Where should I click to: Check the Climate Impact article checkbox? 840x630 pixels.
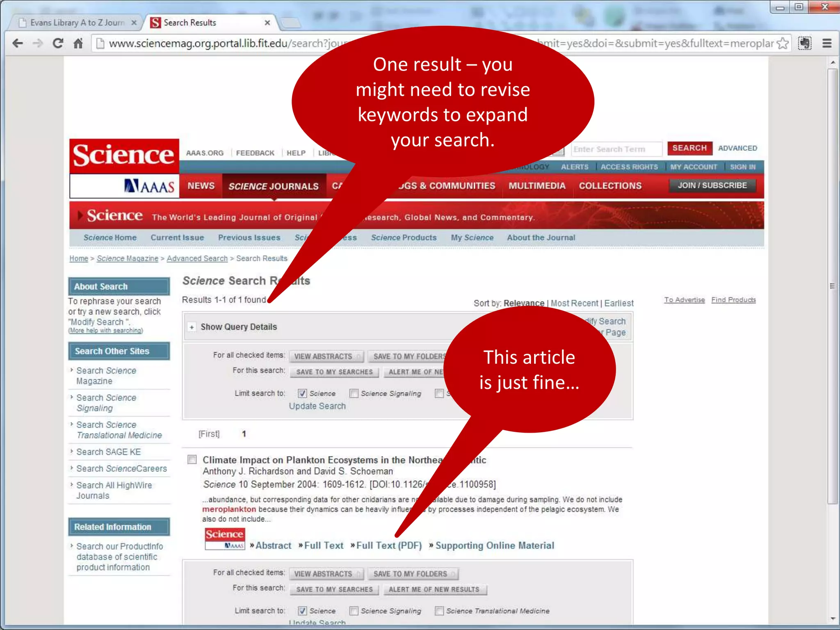[x=192, y=459]
